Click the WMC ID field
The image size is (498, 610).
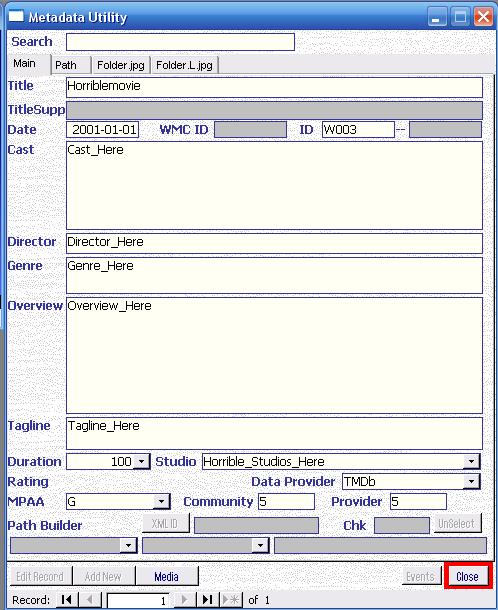(251, 130)
